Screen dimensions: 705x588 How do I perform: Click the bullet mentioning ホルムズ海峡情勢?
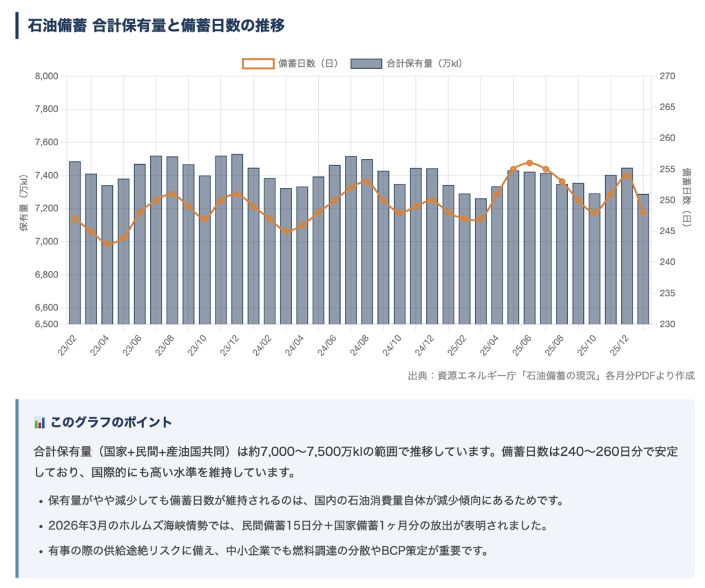tap(297, 526)
